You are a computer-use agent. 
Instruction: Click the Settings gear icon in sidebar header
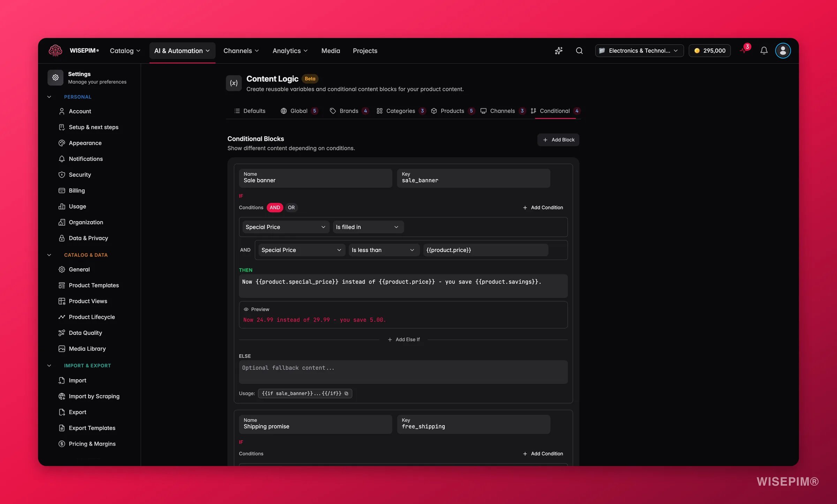pos(55,77)
